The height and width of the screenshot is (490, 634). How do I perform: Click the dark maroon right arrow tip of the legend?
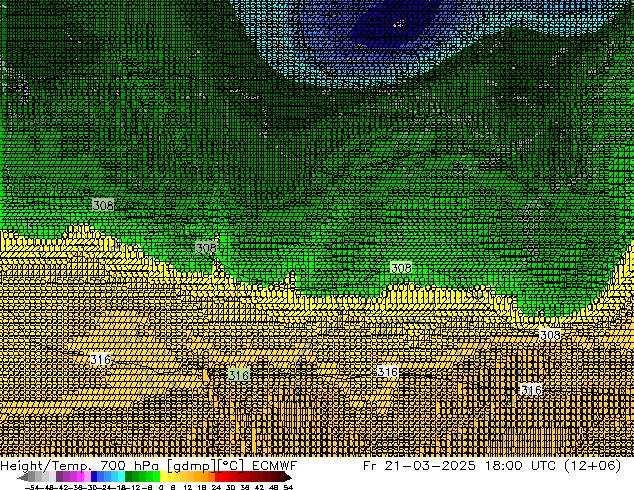coord(288,476)
